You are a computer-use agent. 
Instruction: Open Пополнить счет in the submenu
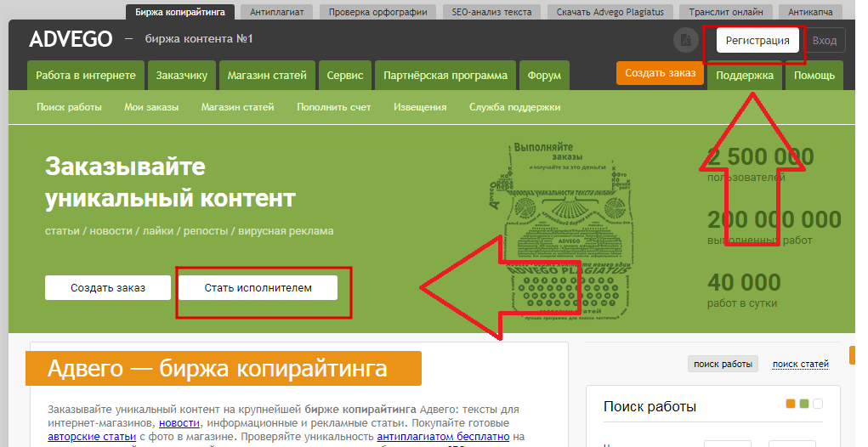click(x=334, y=107)
